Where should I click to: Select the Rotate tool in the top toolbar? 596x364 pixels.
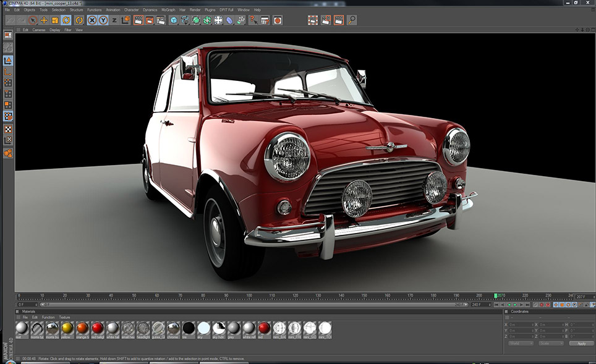(x=65, y=20)
